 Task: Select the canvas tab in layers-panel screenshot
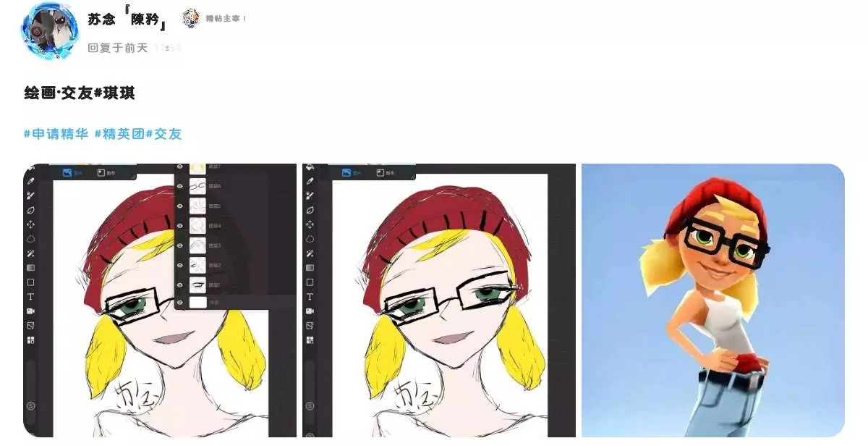point(106,172)
